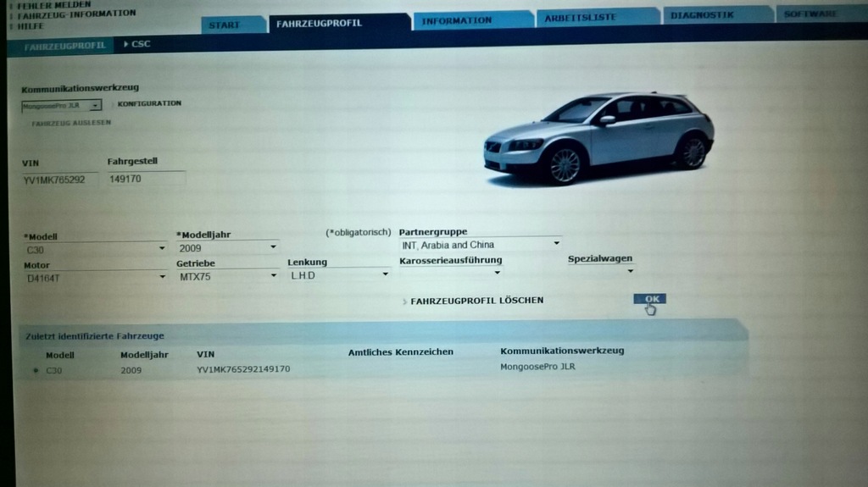The width and height of the screenshot is (868, 487).
Task: Click the KONFIGURATION link
Action: pyautogui.click(x=149, y=103)
